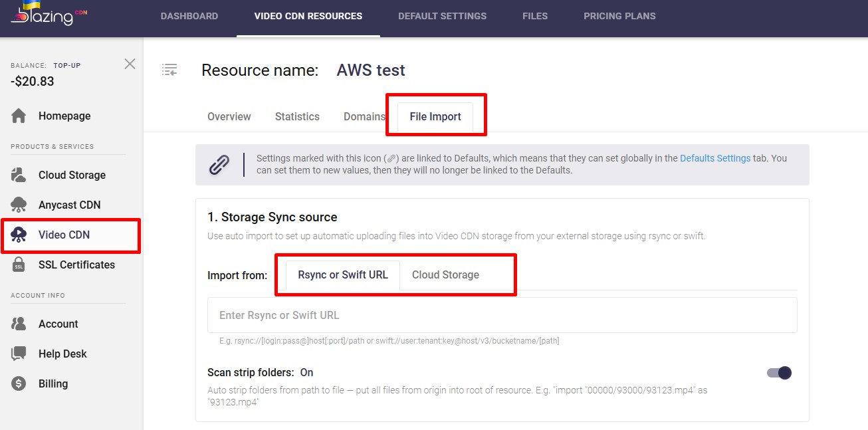Open the Domains tab
The image size is (868, 430).
[x=364, y=116]
